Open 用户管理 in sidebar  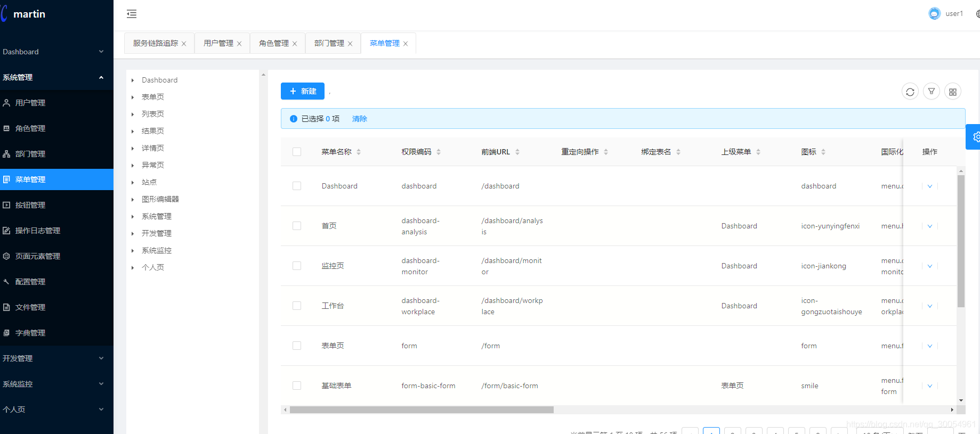tap(56, 103)
